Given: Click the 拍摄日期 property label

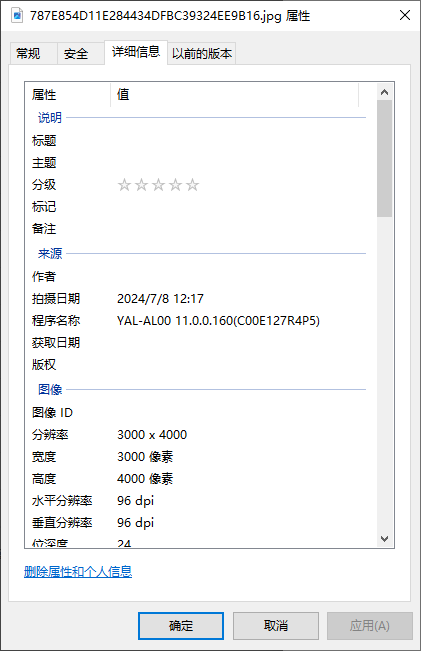Looking at the screenshot, I should (x=56, y=299).
